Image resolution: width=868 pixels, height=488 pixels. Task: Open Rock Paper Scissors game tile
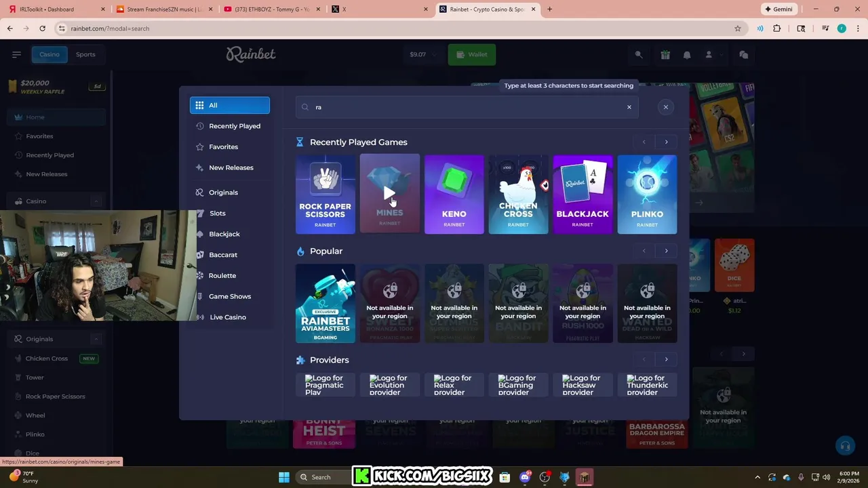325,195
